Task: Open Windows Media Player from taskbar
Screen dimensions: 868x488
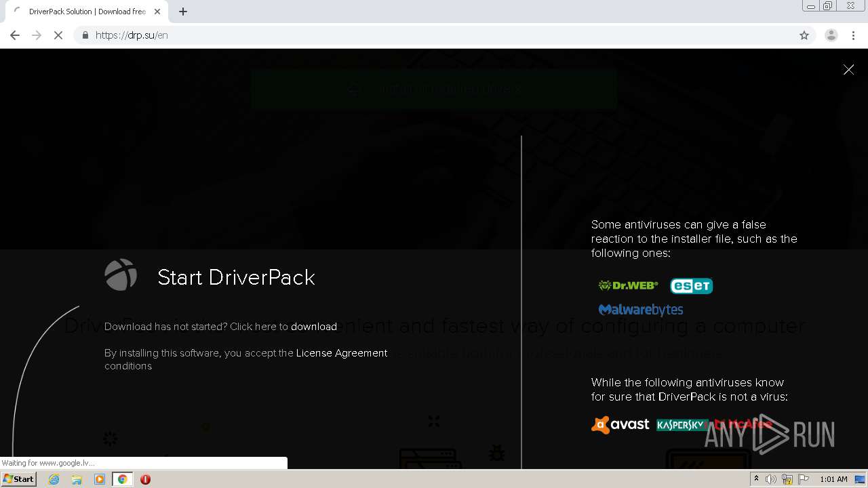Action: tap(100, 479)
